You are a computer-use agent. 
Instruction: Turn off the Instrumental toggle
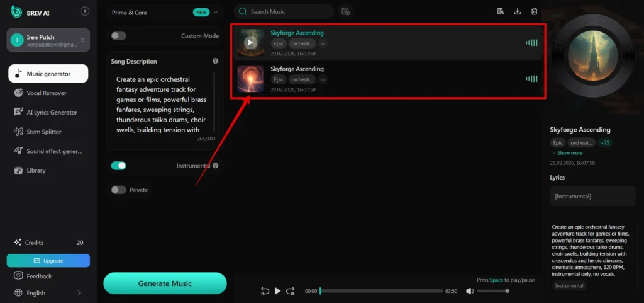[118, 166]
